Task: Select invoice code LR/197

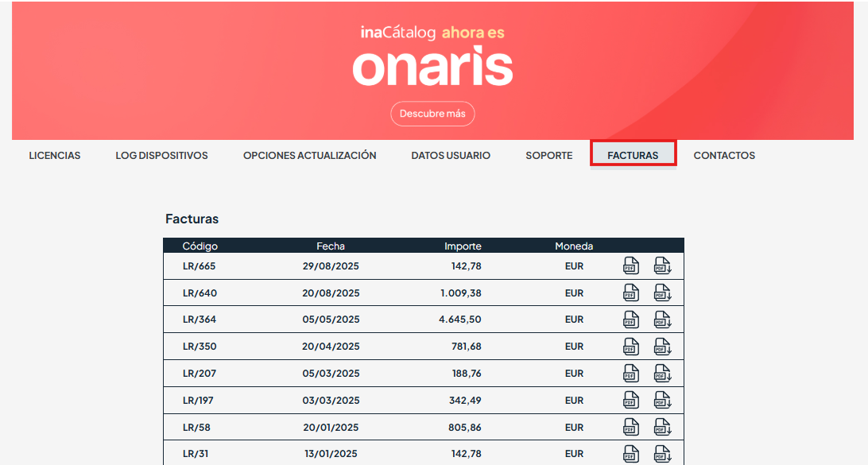Action: pyautogui.click(x=198, y=401)
